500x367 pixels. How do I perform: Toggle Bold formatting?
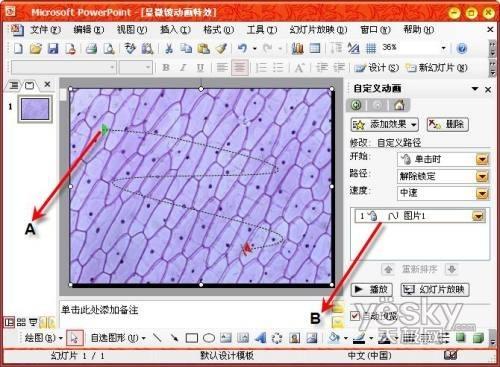[x=166, y=68]
